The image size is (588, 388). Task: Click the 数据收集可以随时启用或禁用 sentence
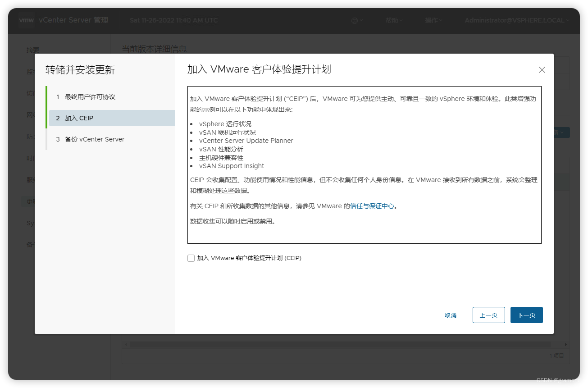(x=232, y=221)
